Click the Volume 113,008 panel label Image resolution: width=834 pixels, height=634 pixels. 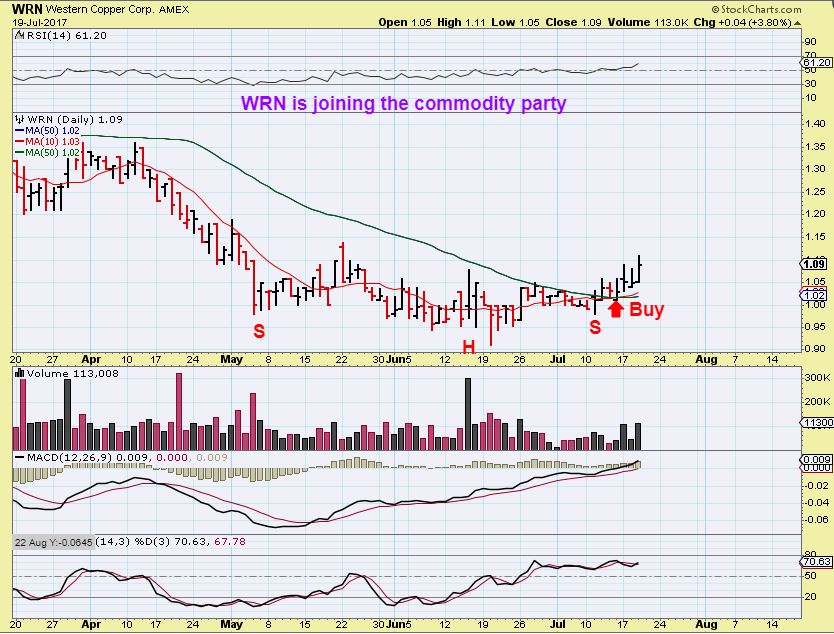click(x=72, y=373)
